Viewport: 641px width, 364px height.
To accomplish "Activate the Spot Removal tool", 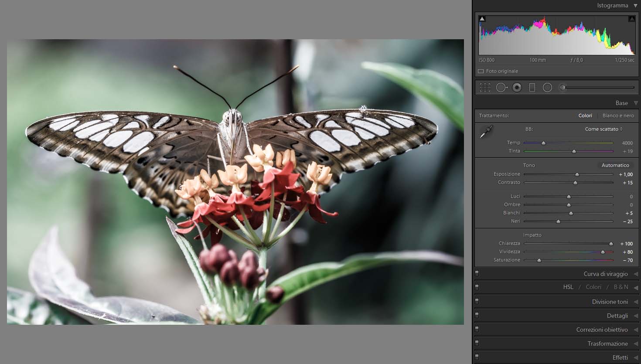I will [501, 88].
